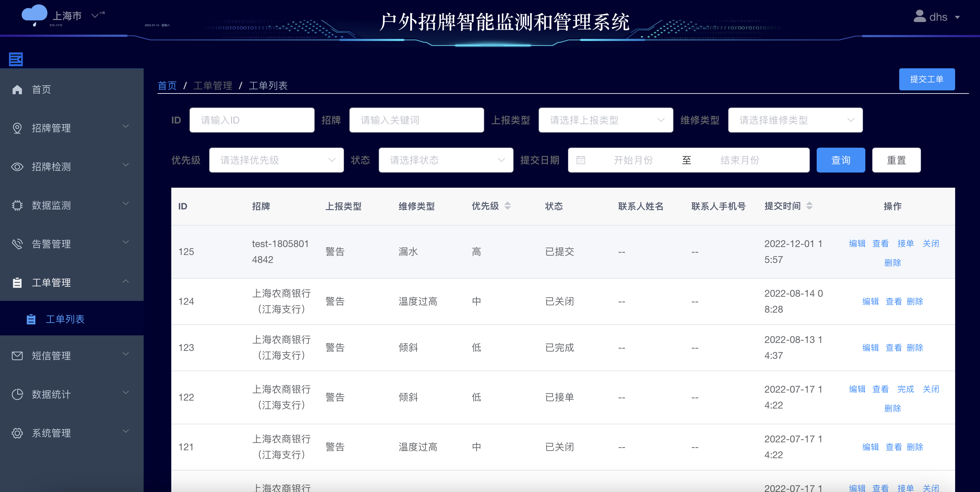980x492 pixels.
Task: Click the gear icon for 系统管理
Action: 17,433
